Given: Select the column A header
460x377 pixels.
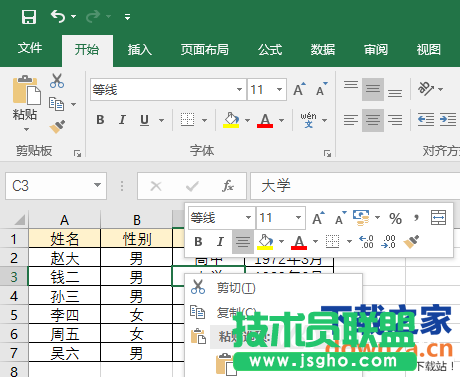Looking at the screenshot, I should tap(64, 220).
